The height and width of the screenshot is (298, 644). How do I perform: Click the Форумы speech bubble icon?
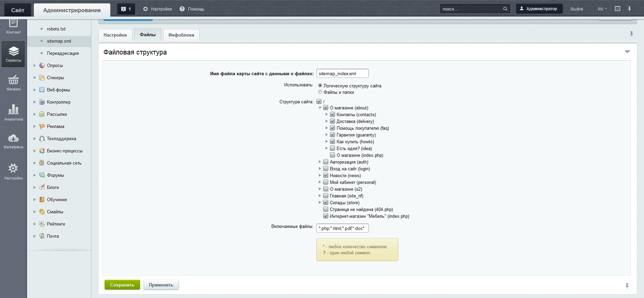pyautogui.click(x=42, y=175)
